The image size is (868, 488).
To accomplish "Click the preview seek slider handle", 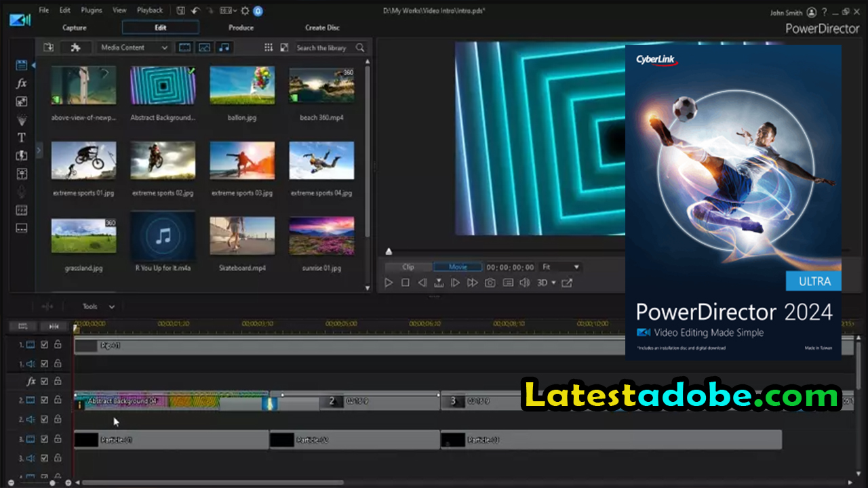I will tap(389, 251).
